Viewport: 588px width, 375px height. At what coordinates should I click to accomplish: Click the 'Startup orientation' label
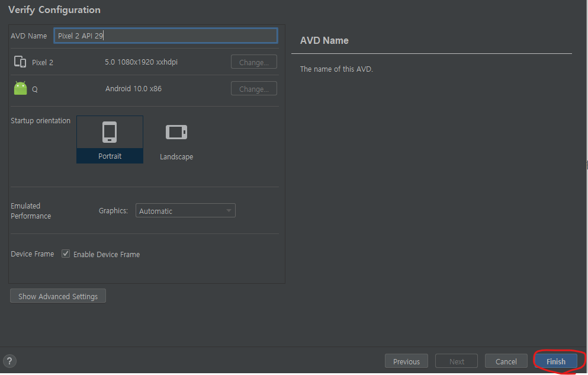pyautogui.click(x=40, y=121)
